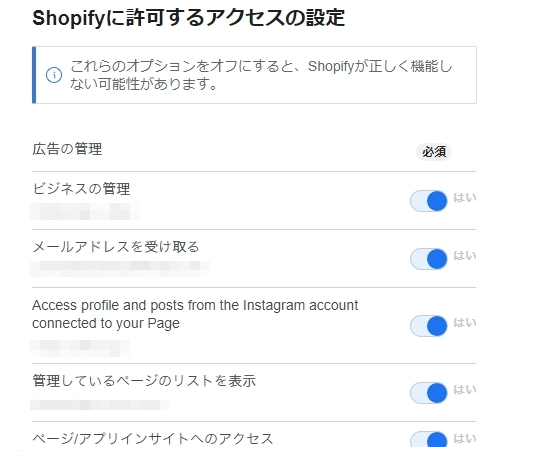
Task: Turn off Instagram profile and posts access
Action: [428, 326]
